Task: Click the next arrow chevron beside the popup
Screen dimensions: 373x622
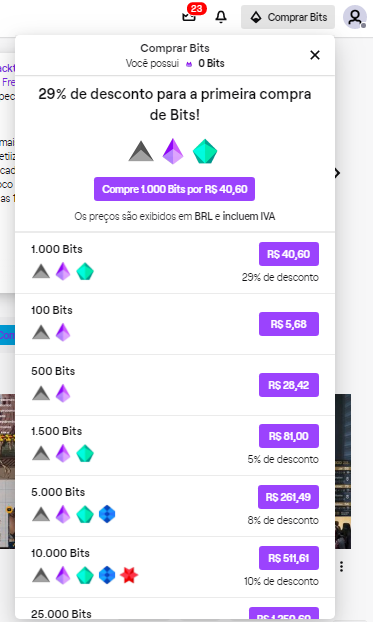Action: [x=337, y=173]
